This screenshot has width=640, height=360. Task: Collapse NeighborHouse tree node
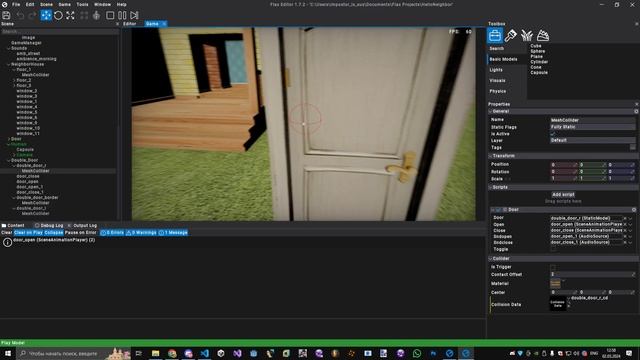click(x=9, y=64)
